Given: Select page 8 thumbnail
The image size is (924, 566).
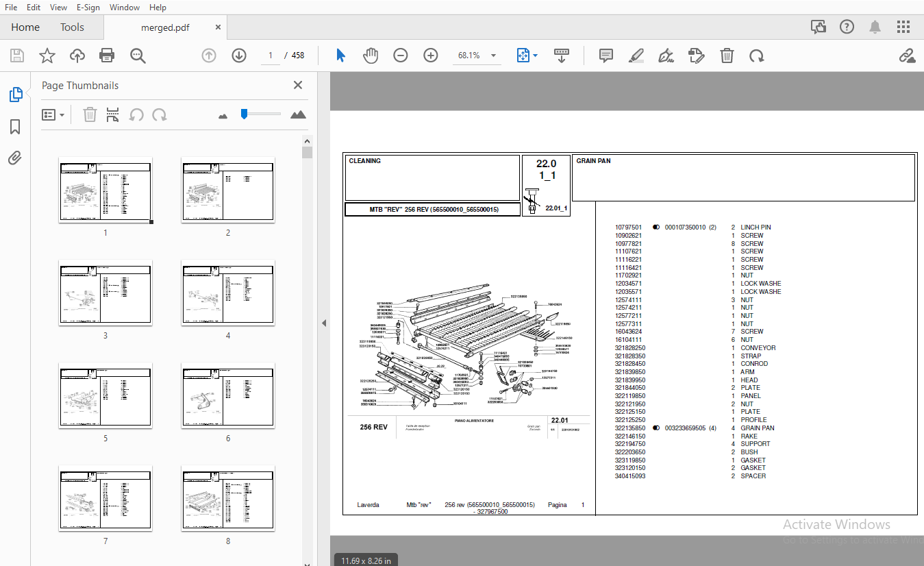Looking at the screenshot, I should click(228, 498).
